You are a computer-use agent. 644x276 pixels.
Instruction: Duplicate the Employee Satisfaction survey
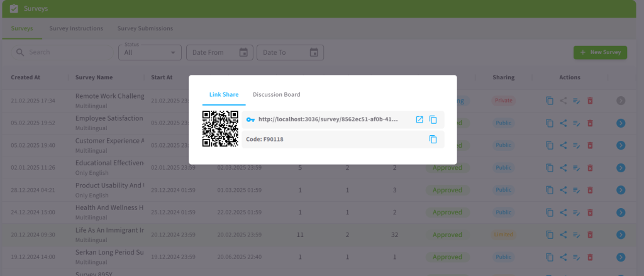[550, 123]
